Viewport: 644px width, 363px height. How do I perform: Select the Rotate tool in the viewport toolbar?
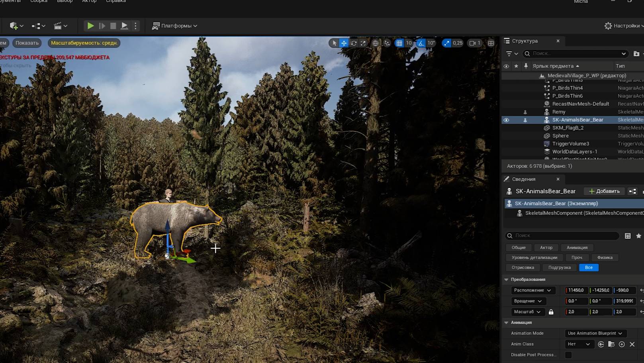pos(353,43)
